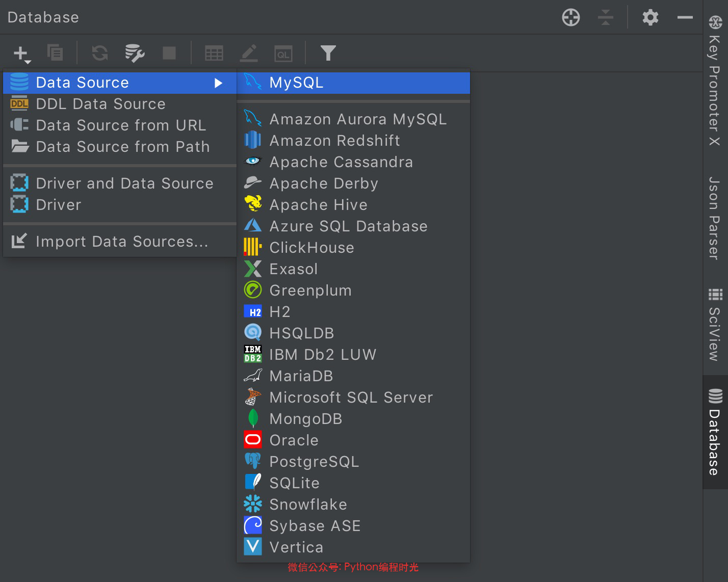Click the crosshair target icon in header
This screenshot has height=582, width=728.
(570, 17)
